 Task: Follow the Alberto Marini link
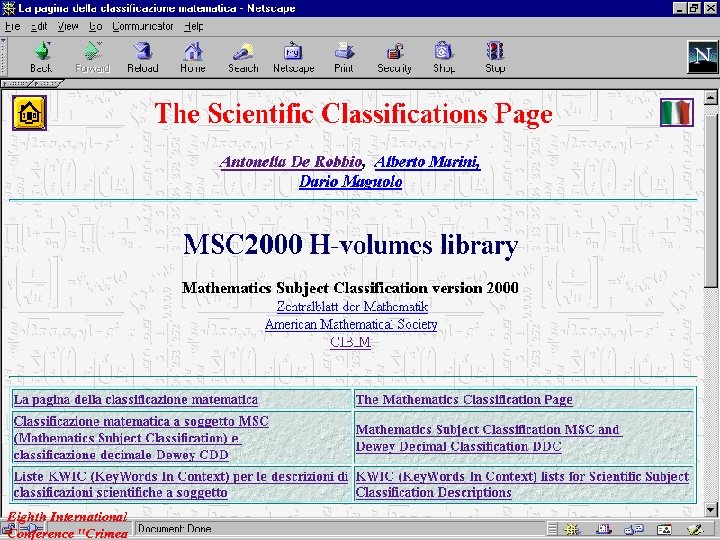[x=428, y=162]
